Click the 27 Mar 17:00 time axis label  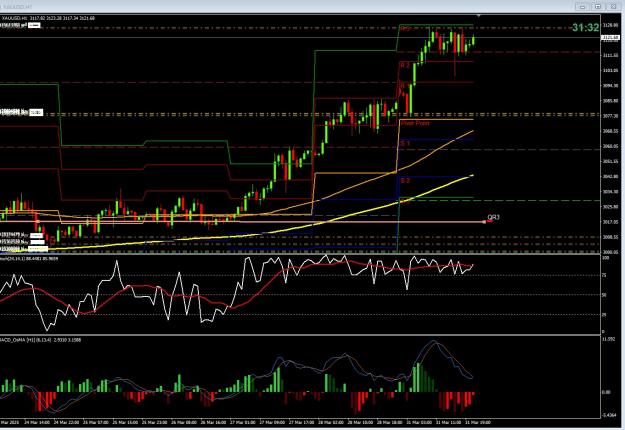tap(301, 422)
